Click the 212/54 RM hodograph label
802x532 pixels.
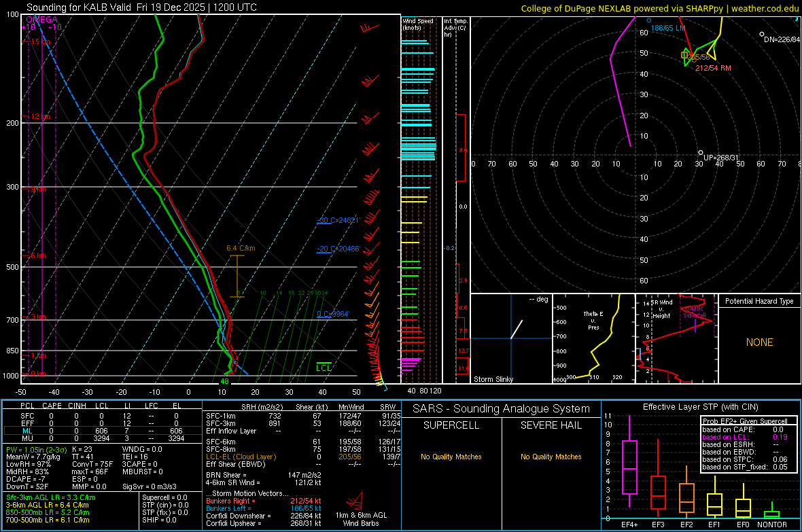coord(713,68)
